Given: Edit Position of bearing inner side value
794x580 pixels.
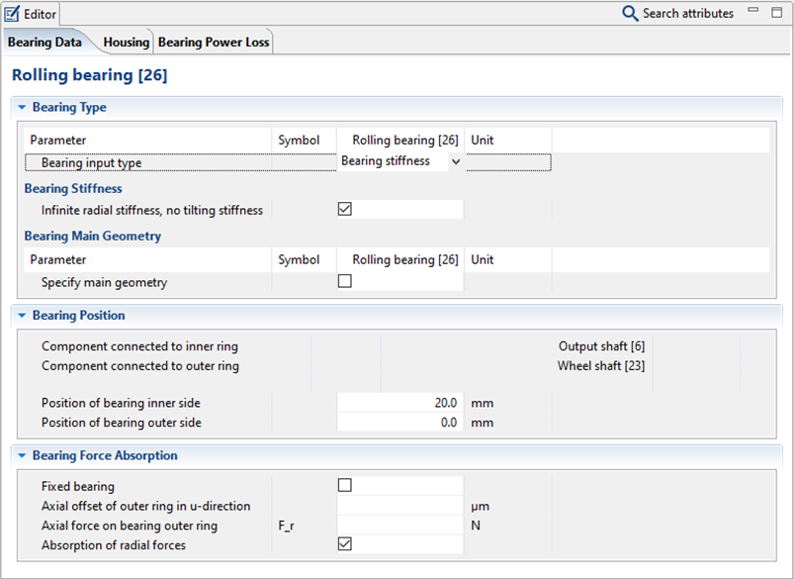Looking at the screenshot, I should (399, 403).
